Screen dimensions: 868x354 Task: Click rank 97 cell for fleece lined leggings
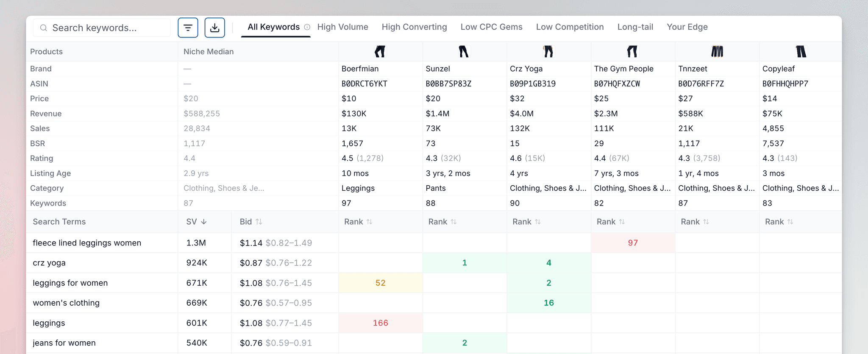point(633,243)
